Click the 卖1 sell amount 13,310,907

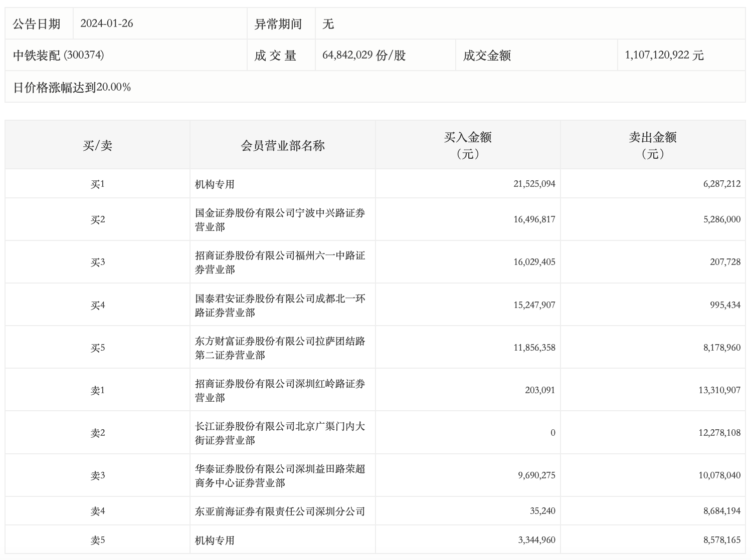(719, 390)
